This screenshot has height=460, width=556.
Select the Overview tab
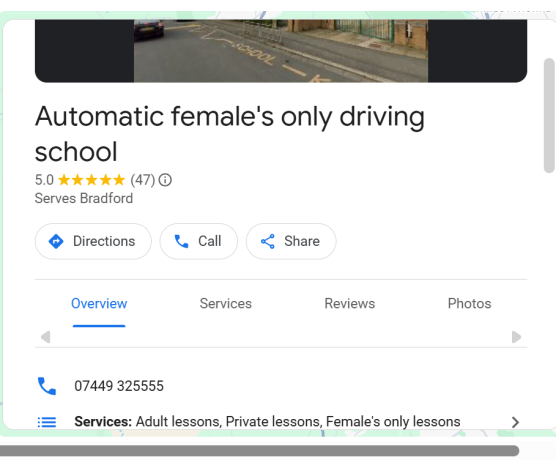99,304
